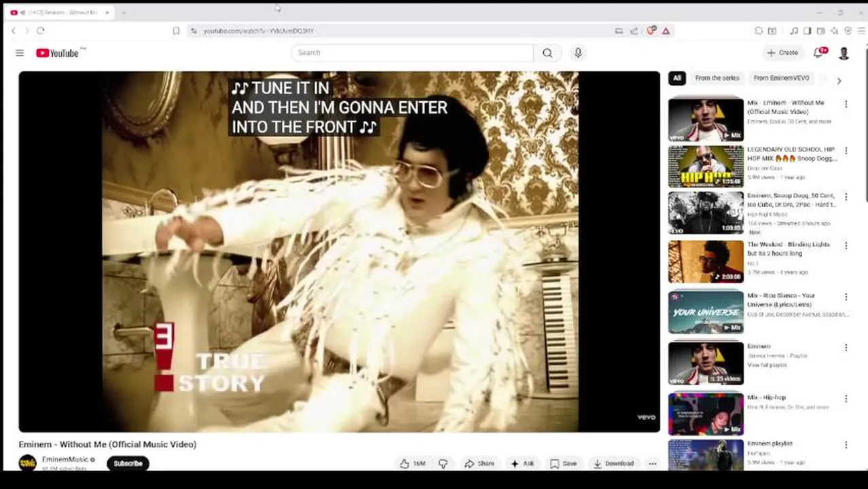
Task: Click View full playlist link
Action: click(767, 365)
